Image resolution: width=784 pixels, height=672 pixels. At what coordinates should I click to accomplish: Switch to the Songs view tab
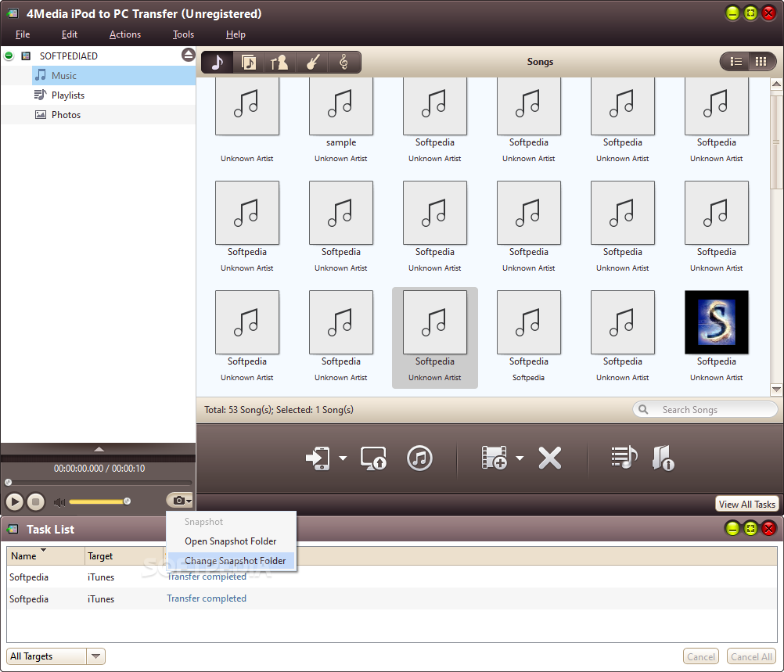coord(218,63)
